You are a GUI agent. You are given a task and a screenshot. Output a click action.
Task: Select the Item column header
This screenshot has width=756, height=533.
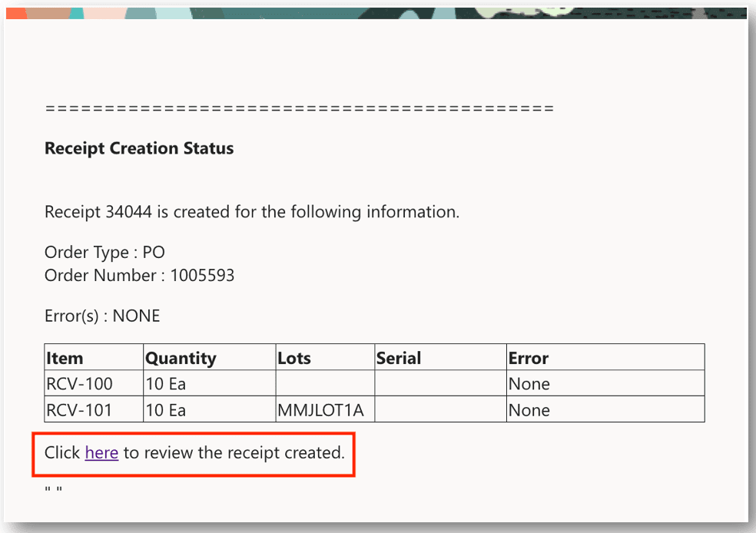coord(65,358)
